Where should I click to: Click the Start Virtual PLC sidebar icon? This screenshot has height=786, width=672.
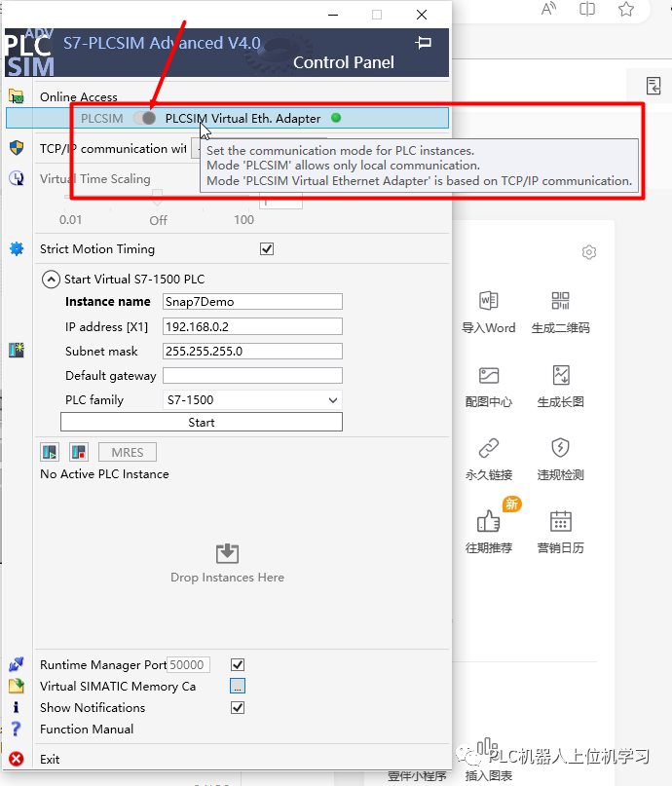tap(17, 350)
